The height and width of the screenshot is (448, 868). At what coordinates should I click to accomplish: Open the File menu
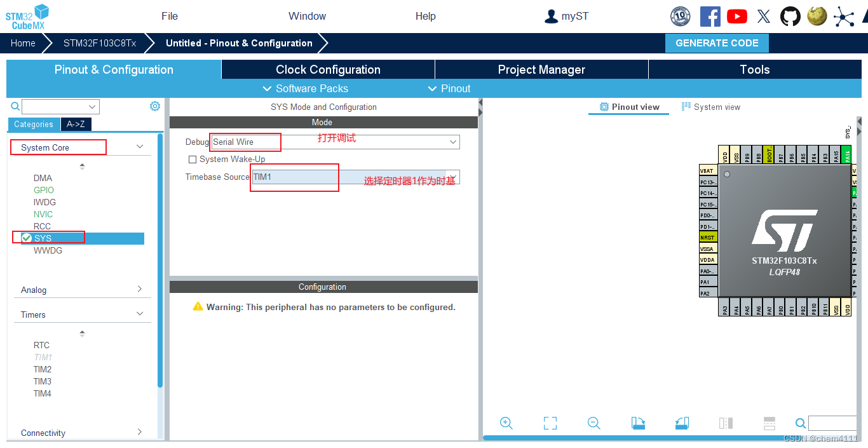170,17
